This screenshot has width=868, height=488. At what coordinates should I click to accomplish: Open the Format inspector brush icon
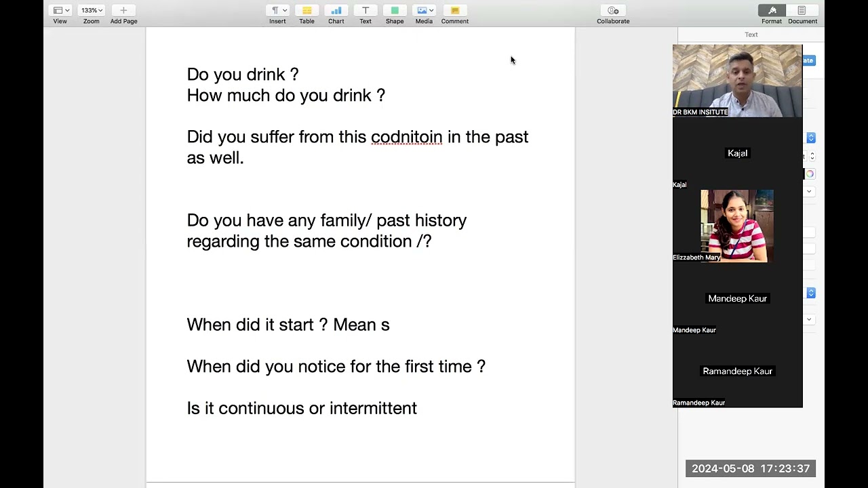click(772, 10)
